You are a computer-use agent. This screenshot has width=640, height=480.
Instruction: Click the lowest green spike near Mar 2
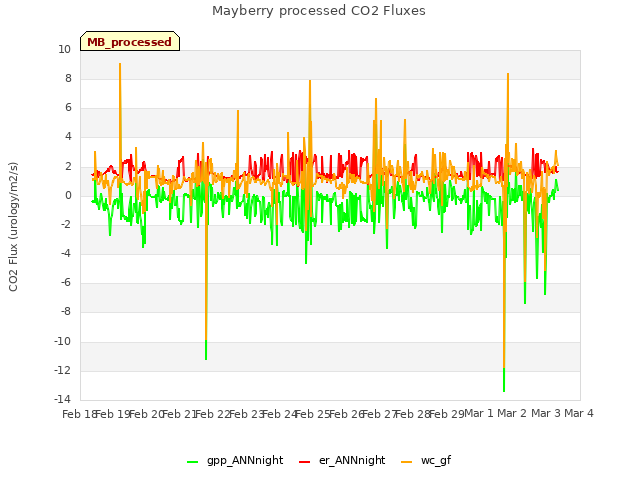pos(504,391)
